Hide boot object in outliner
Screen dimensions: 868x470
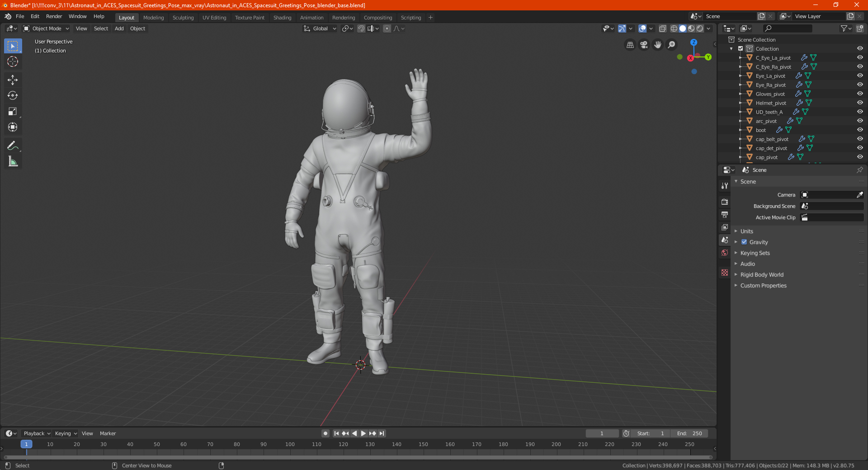[x=860, y=130]
